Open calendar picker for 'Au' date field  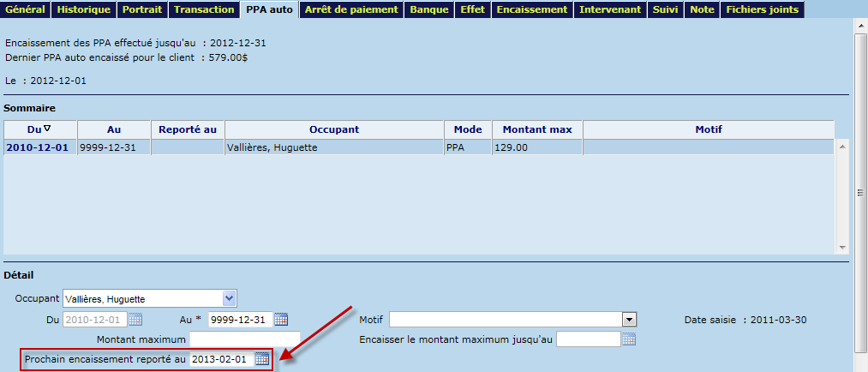click(x=280, y=320)
